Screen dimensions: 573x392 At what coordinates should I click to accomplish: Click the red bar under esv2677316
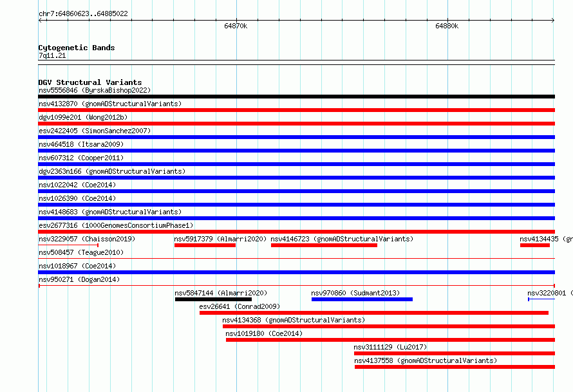point(296,232)
